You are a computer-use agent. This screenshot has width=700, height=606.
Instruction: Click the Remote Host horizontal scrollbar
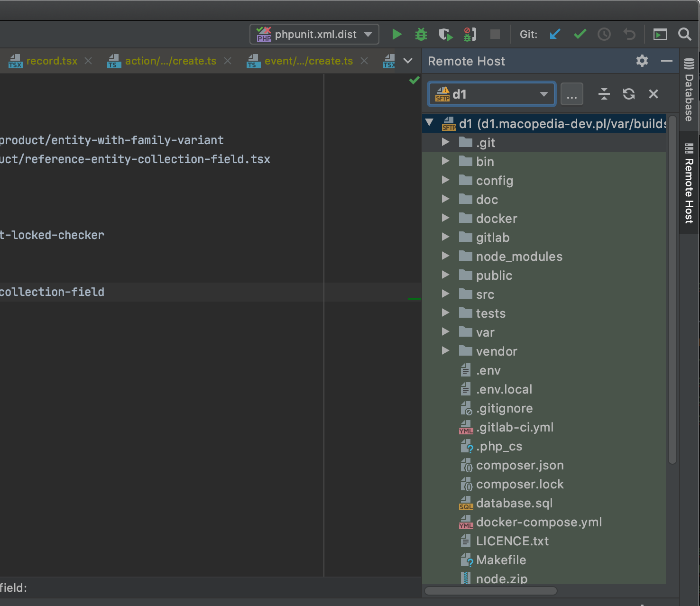coord(490,591)
